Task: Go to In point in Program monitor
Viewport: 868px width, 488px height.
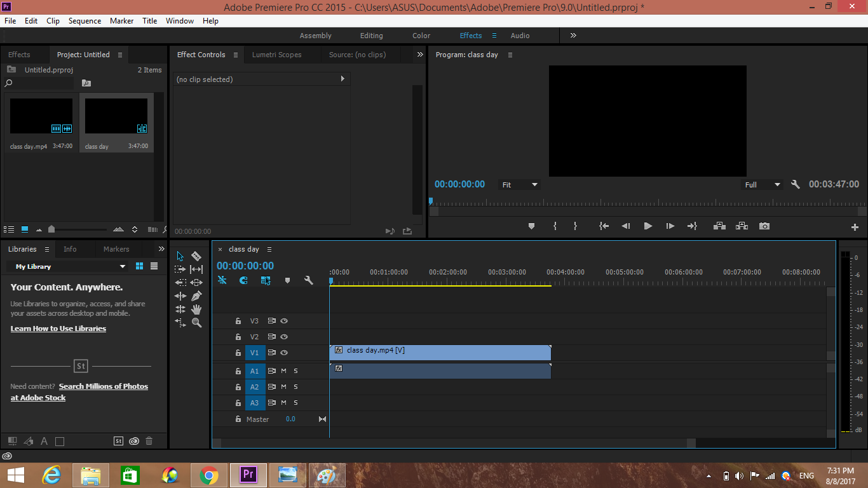Action: pos(604,226)
